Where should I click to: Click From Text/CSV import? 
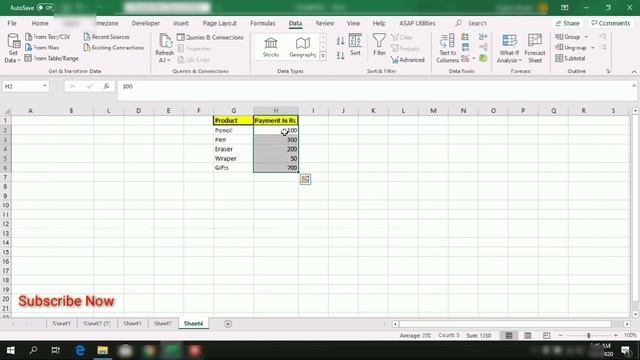48,37
